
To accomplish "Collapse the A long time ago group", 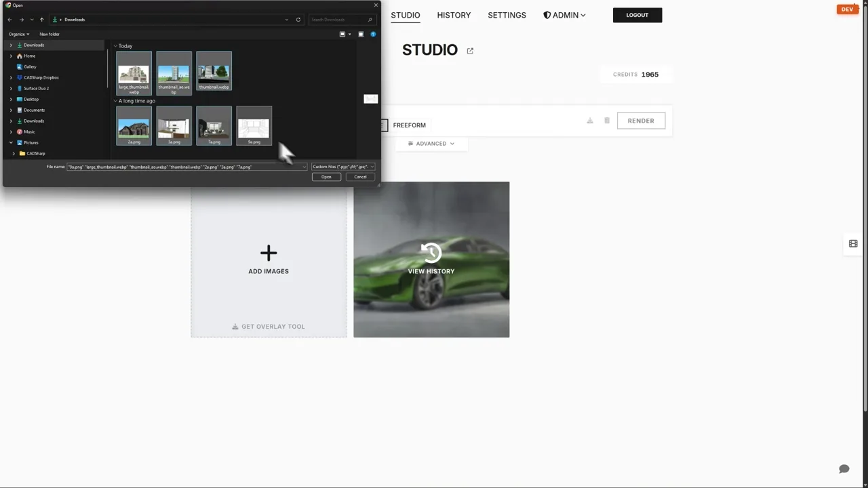I will click(115, 101).
